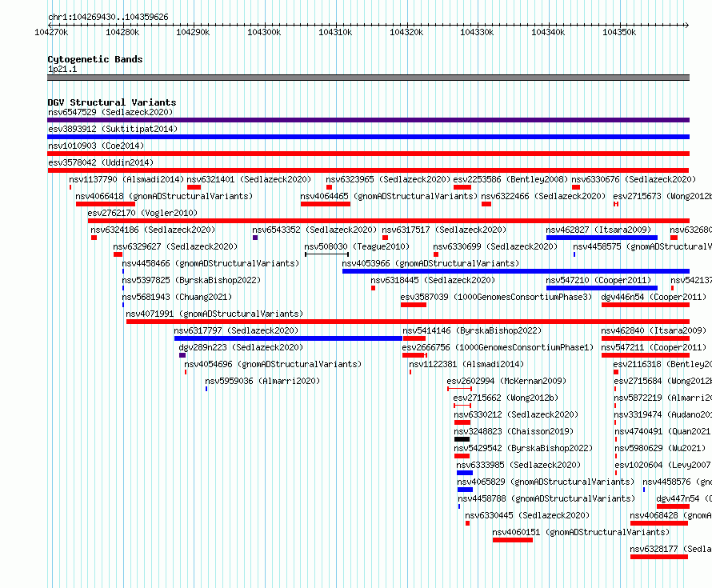
Task: Open esv3587039 1000GenomesConsortiumPhase3 label
Action: (496, 297)
